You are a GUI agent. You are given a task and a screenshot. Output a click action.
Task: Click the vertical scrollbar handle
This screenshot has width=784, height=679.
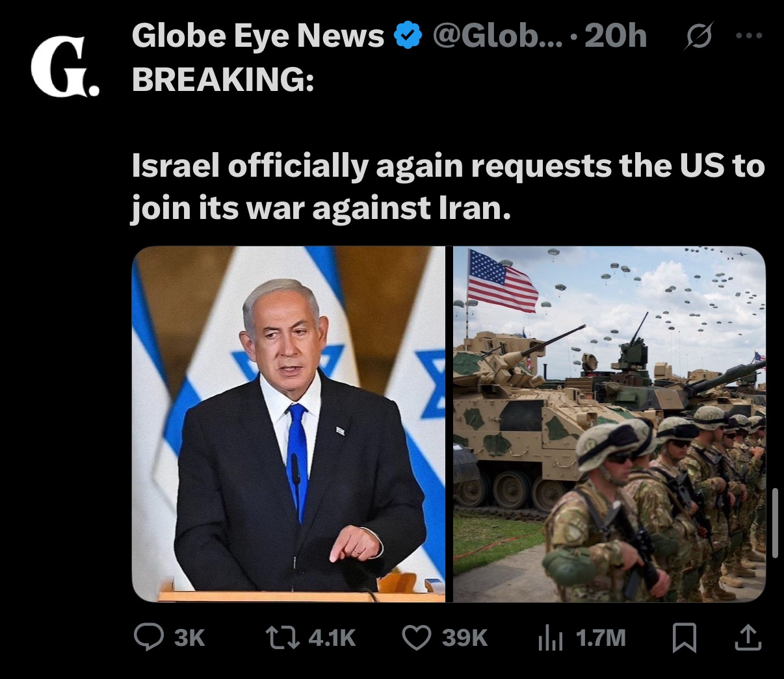pyautogui.click(x=774, y=523)
